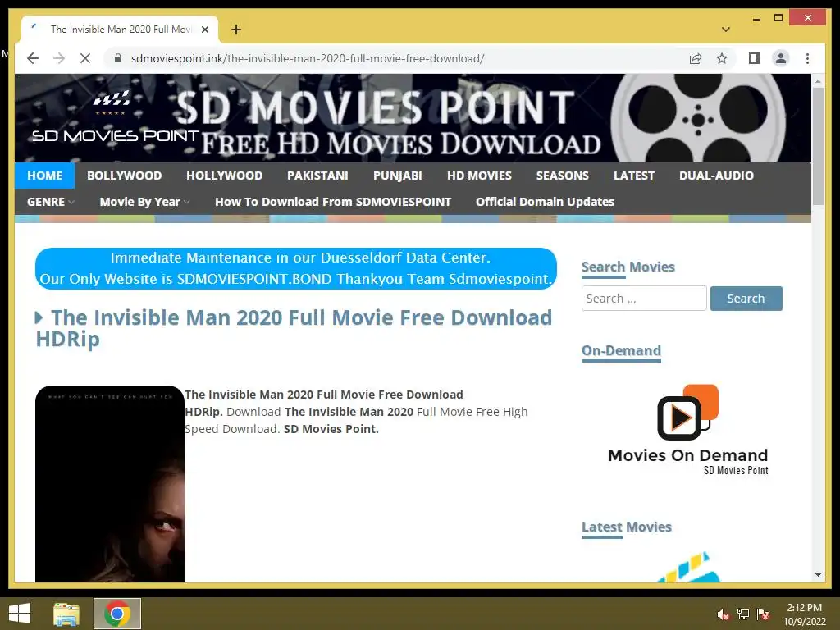Image resolution: width=840 pixels, height=630 pixels.
Task: Click into the Search movies input field
Action: pyautogui.click(x=644, y=299)
